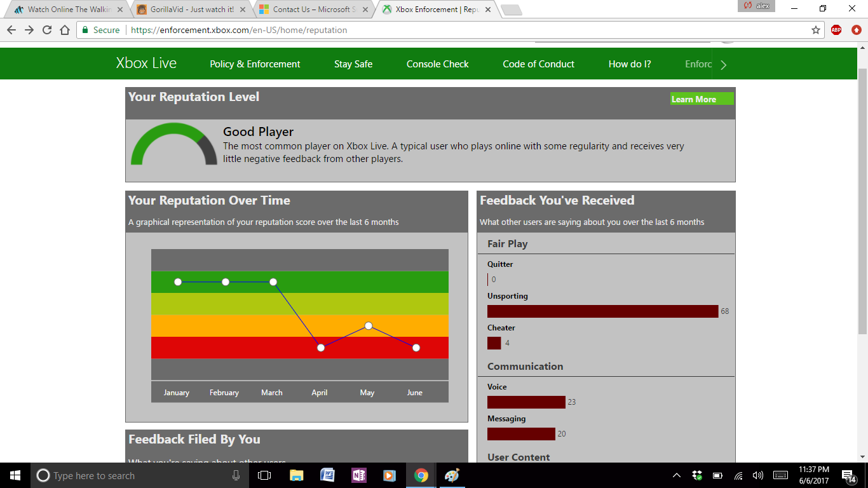
Task: Bookmark this page with the star icon
Action: tap(816, 30)
